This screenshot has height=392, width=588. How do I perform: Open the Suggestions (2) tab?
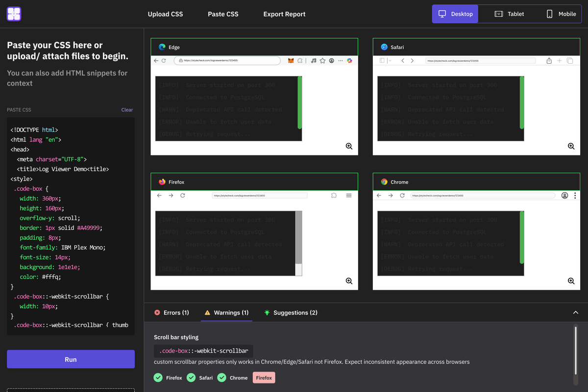point(291,313)
